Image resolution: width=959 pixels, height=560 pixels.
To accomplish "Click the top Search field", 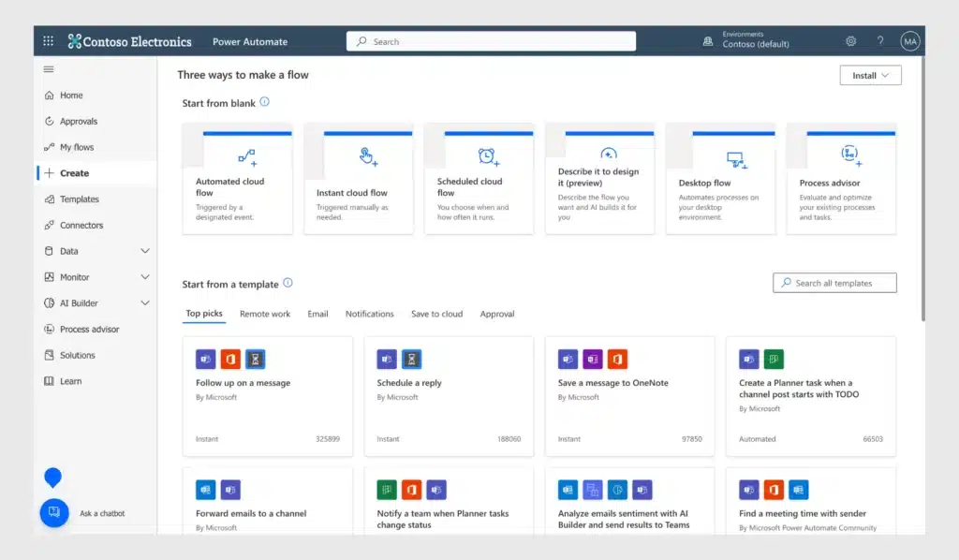I will pos(491,41).
